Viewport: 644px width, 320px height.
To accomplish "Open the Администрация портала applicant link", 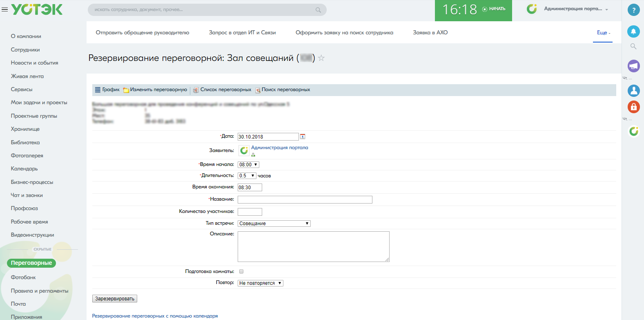I will click(x=280, y=148).
